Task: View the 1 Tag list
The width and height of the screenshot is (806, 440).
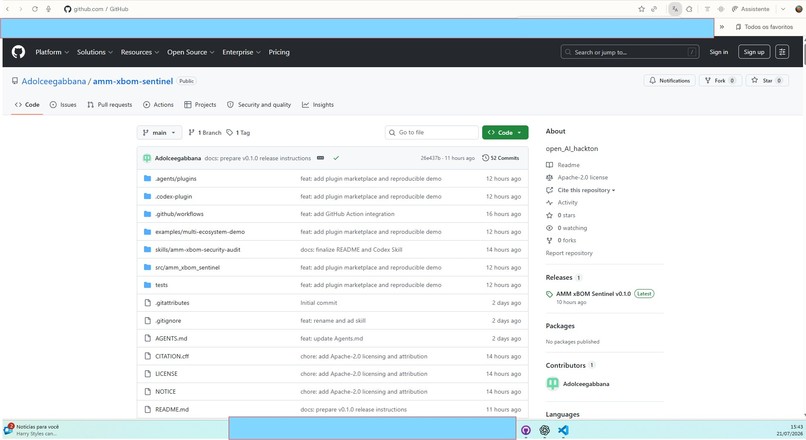Action: pyautogui.click(x=238, y=133)
